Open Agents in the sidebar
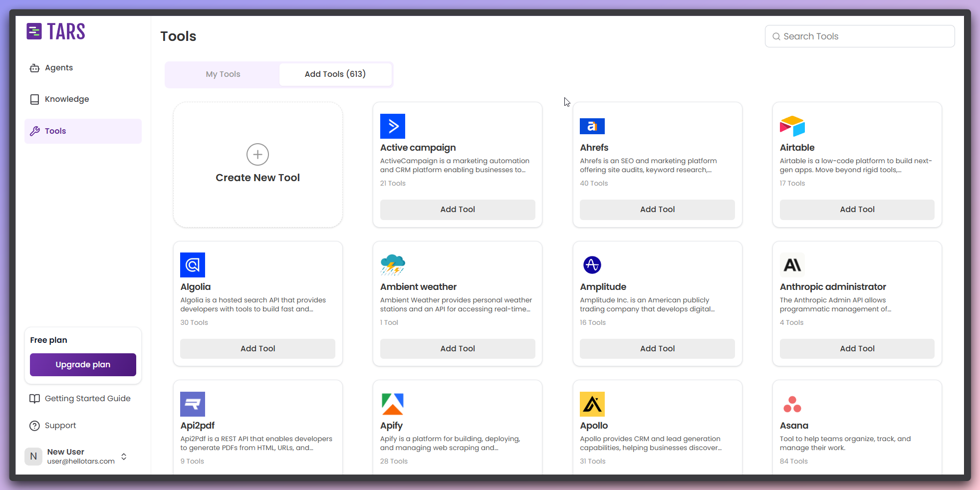This screenshot has width=980, height=490. click(x=83, y=68)
